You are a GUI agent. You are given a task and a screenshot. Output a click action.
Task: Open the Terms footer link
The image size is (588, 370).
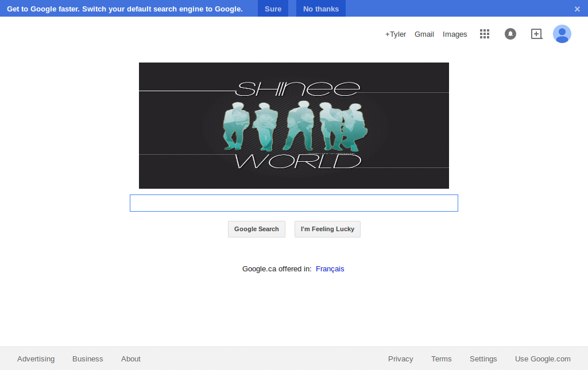tap(442, 359)
